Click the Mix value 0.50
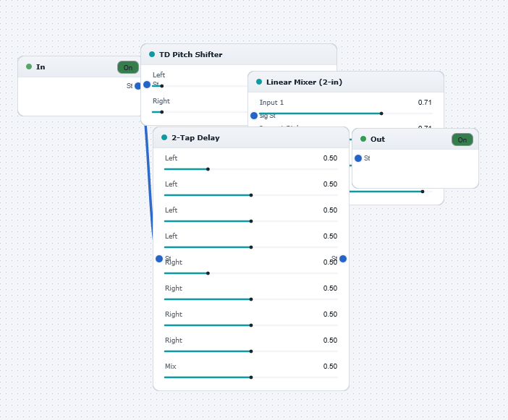This screenshot has width=508, height=420. [330, 366]
